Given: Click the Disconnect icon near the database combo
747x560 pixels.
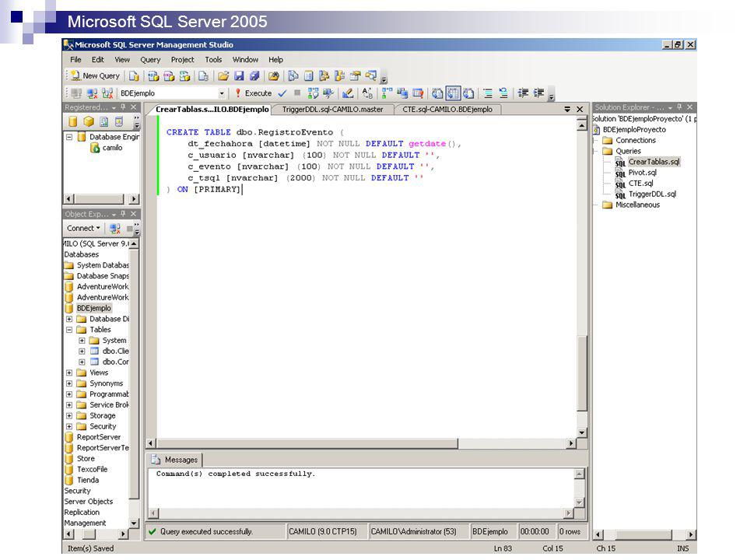Looking at the screenshot, I should point(92,93).
